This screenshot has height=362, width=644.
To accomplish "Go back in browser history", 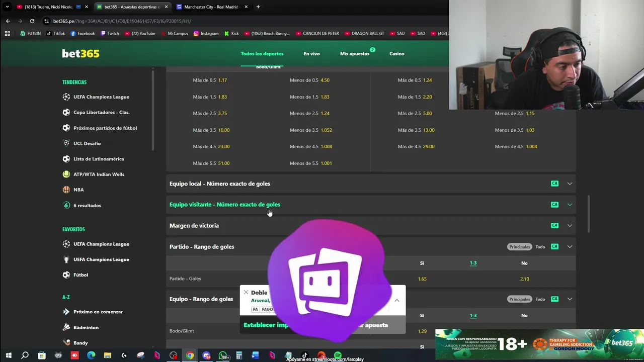I will point(8,21).
